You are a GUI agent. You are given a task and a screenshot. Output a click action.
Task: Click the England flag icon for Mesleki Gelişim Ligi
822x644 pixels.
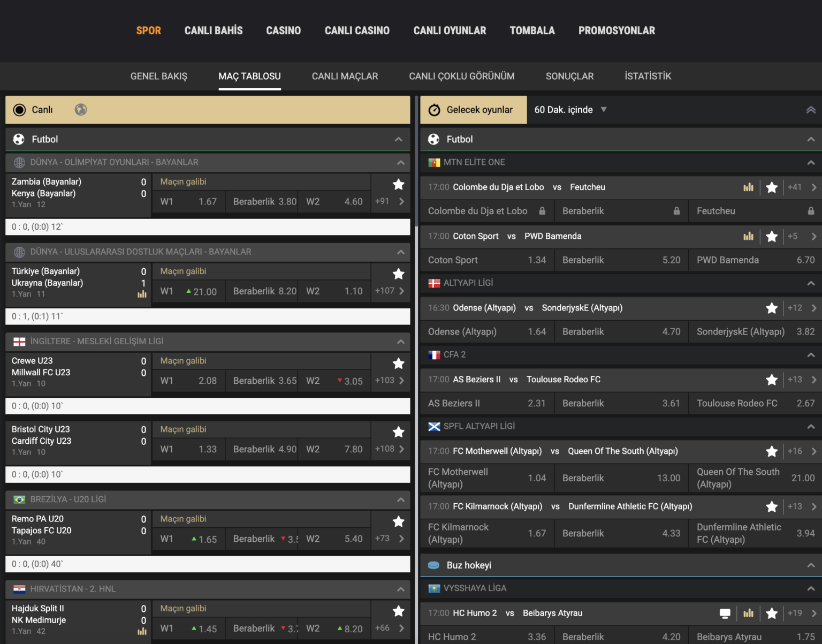point(19,342)
